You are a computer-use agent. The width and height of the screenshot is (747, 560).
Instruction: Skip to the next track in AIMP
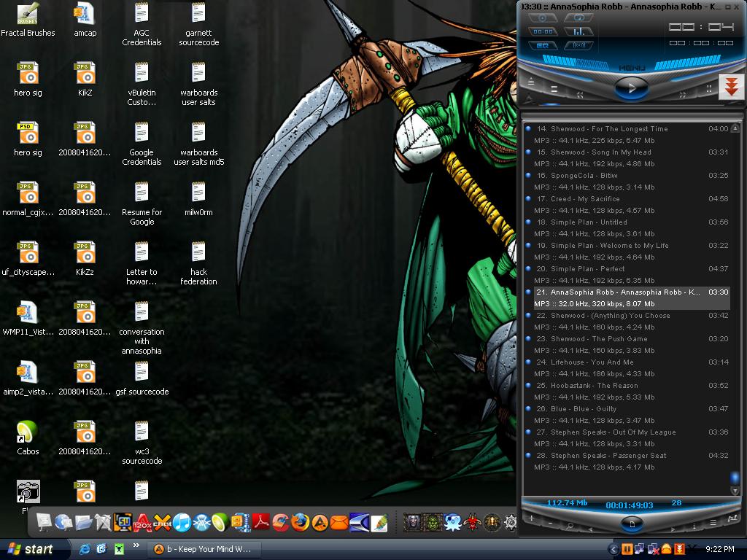[683, 95]
